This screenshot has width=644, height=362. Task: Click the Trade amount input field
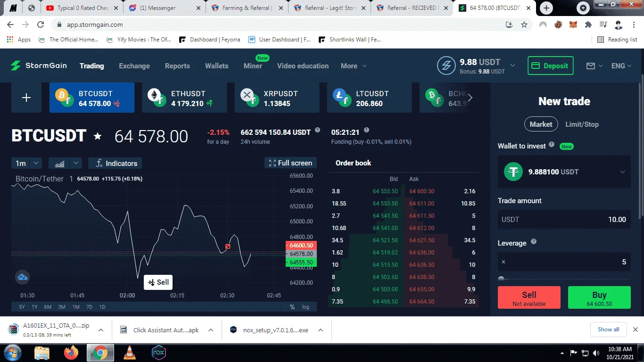564,219
